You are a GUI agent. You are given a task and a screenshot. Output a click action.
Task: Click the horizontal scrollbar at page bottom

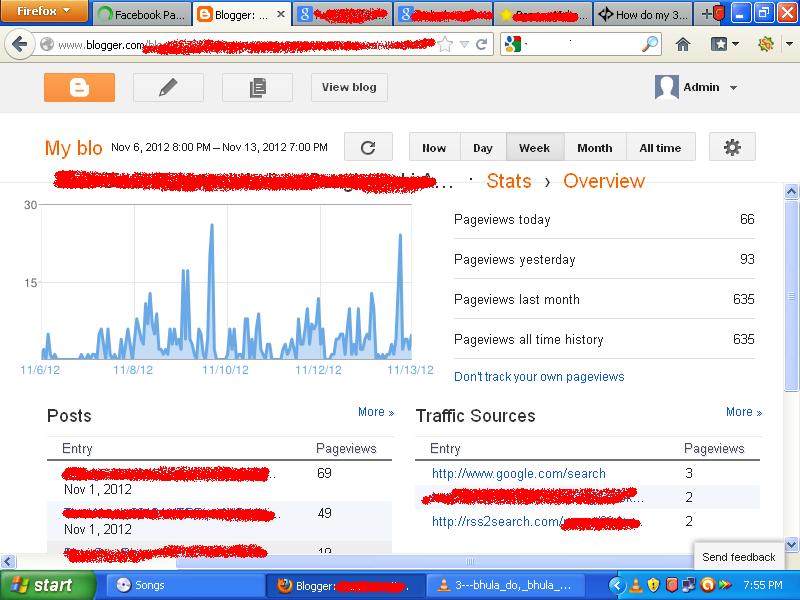coord(350,561)
